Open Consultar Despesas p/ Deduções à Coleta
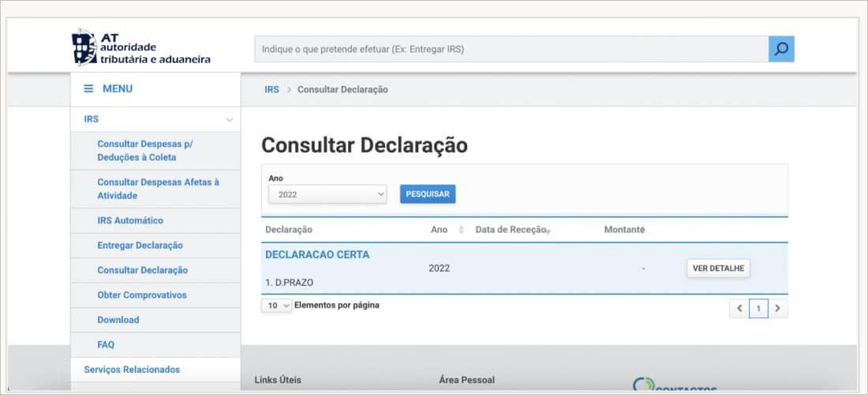 145,151
